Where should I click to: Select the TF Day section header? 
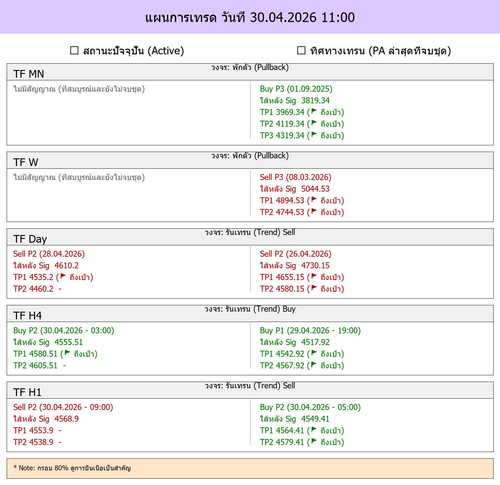pyautogui.click(x=250, y=237)
